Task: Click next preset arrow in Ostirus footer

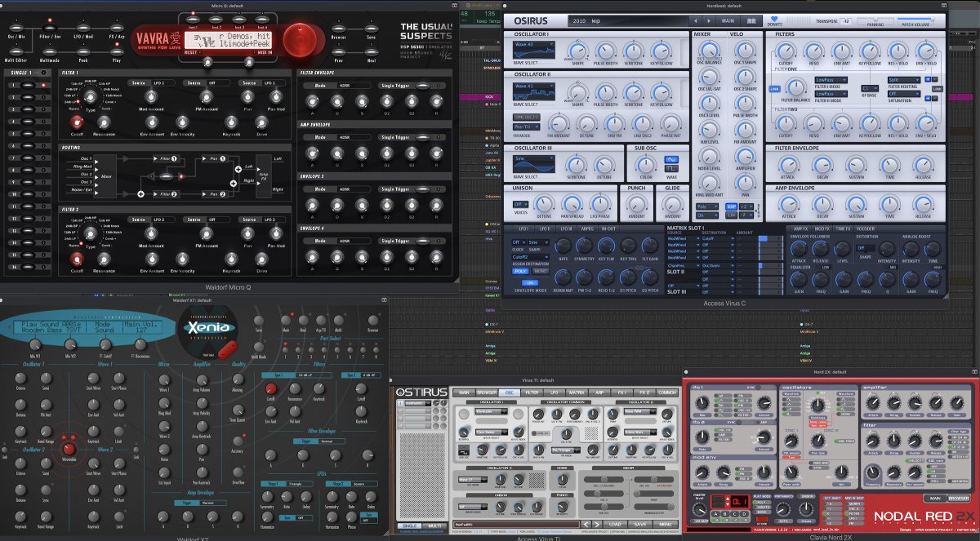Action: [597, 524]
